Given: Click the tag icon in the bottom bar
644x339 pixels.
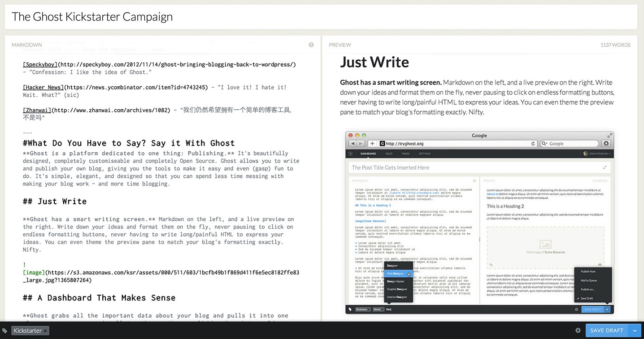Looking at the screenshot, I should [x=5, y=331].
